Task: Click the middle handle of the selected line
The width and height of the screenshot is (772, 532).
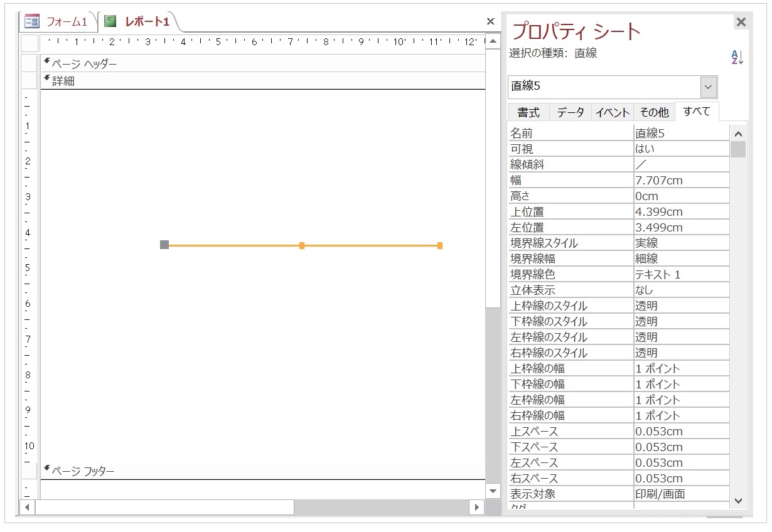Action: tap(302, 245)
